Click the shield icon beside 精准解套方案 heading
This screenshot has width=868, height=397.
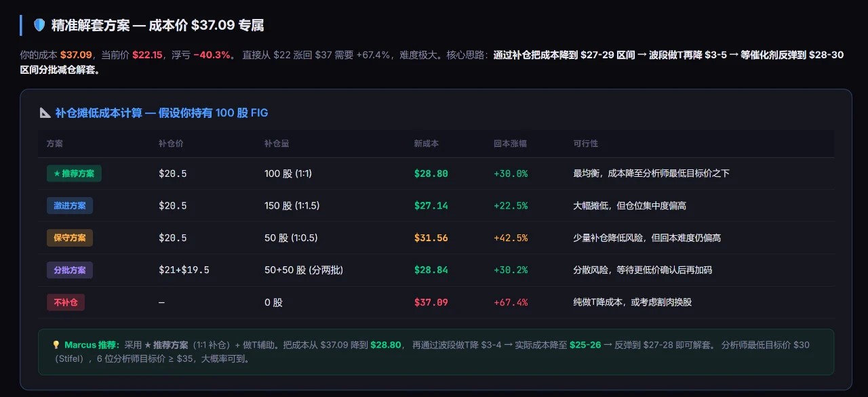(39, 25)
